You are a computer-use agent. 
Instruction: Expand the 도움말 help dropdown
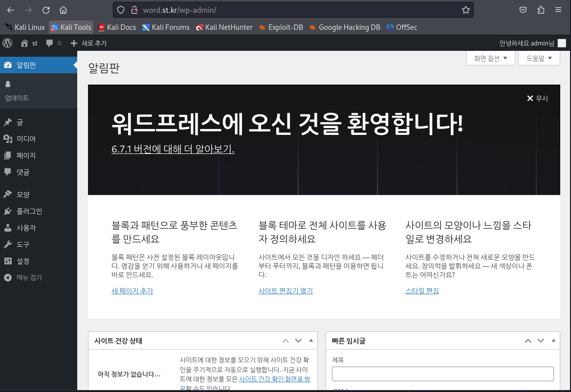(x=539, y=58)
